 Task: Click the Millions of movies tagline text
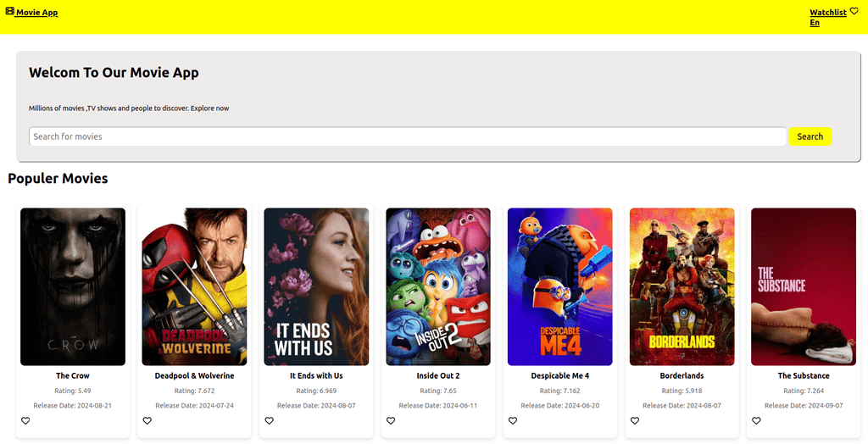[129, 108]
